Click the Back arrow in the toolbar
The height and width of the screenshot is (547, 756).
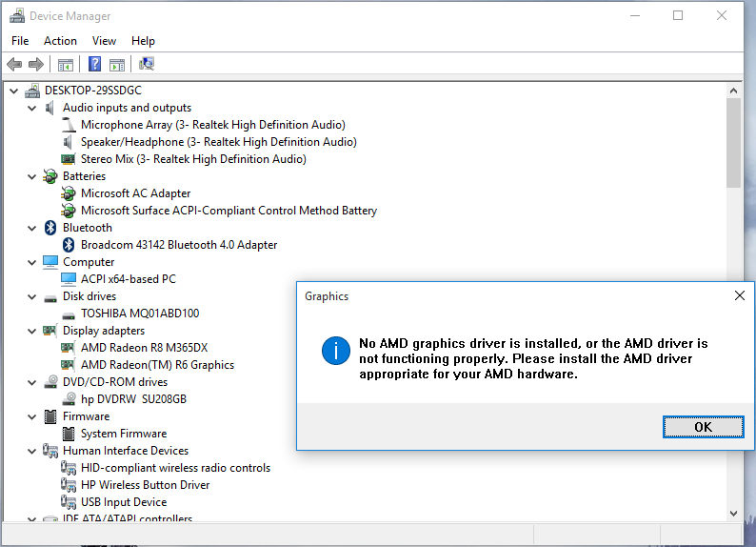[x=14, y=64]
